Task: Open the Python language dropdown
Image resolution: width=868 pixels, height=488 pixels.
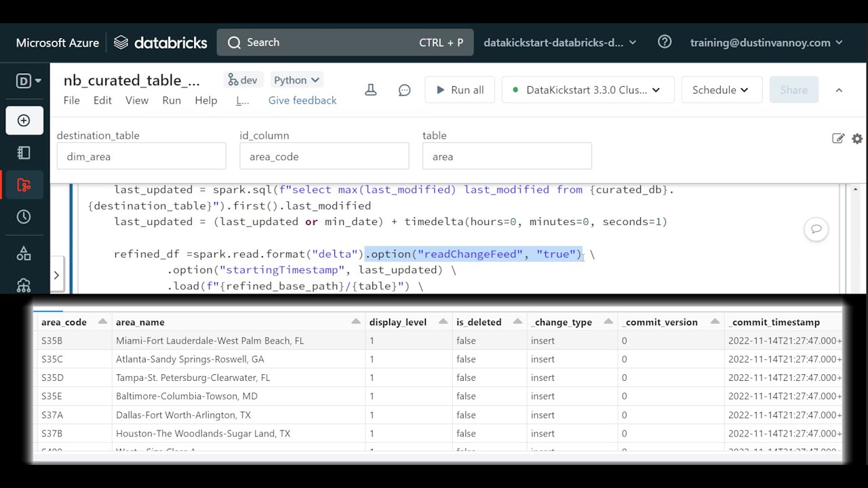Action: point(296,80)
